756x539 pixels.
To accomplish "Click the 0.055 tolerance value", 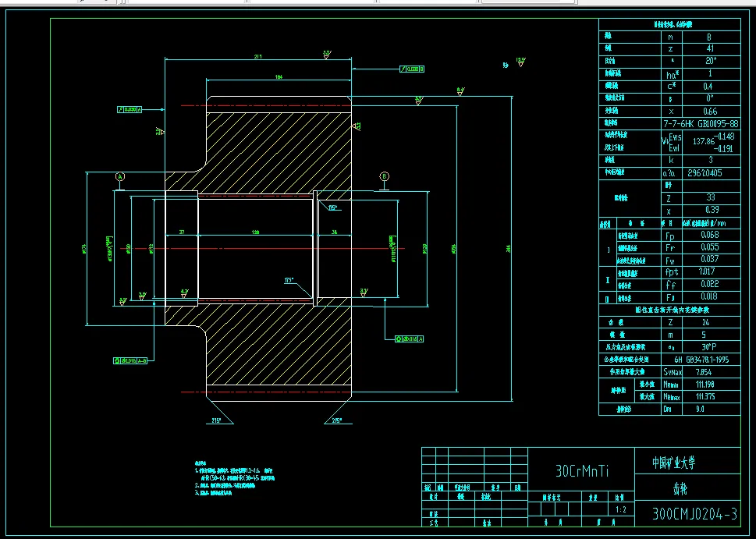I will 710,246.
